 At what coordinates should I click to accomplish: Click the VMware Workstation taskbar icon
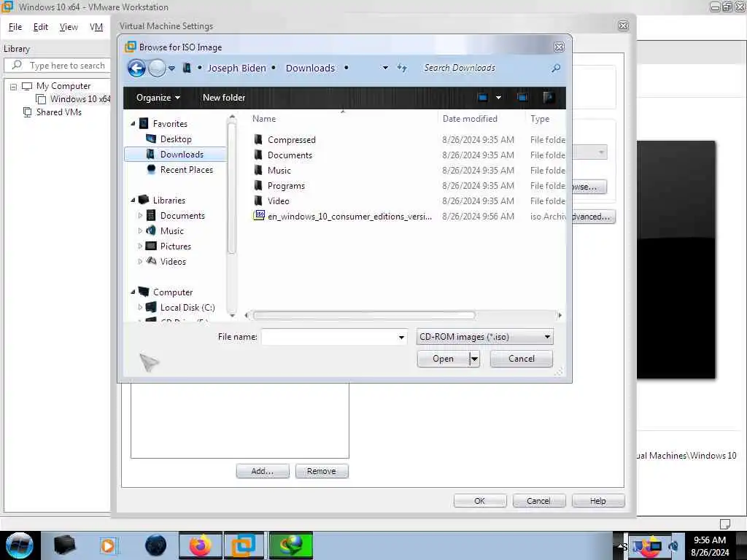coord(244,545)
